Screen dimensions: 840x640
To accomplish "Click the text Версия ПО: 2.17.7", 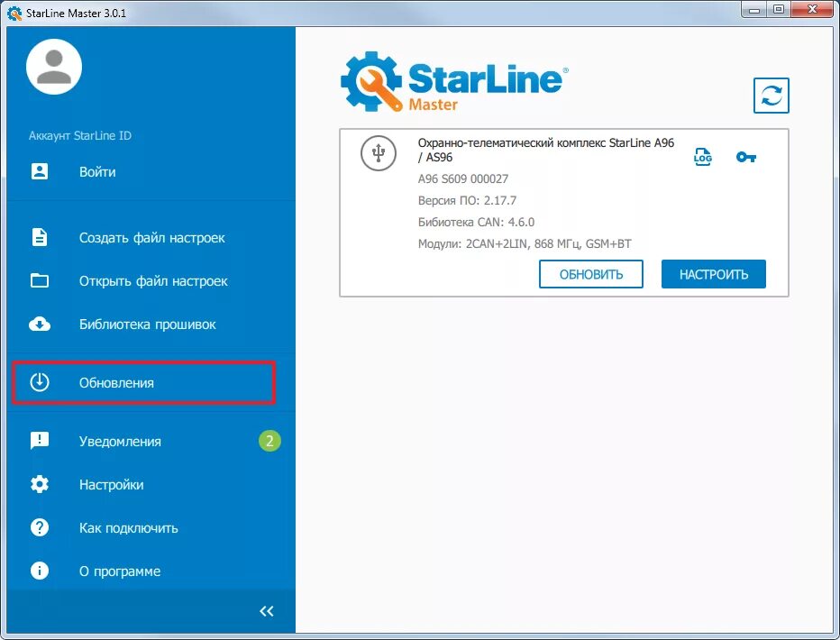I will (x=467, y=200).
